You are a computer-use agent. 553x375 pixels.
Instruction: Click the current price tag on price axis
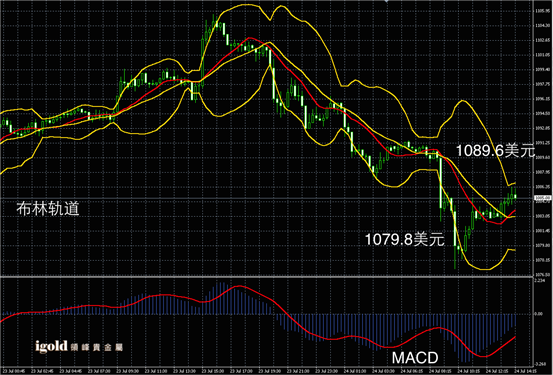point(542,198)
